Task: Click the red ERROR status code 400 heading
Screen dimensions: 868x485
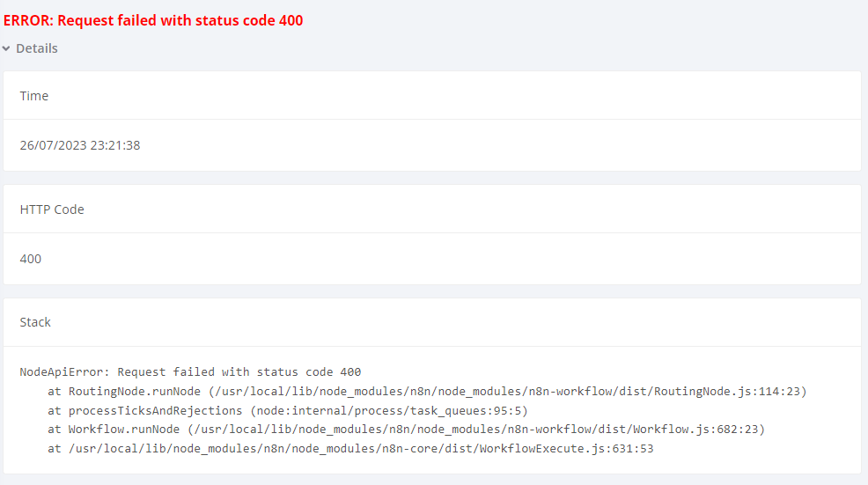Action: 153,20
